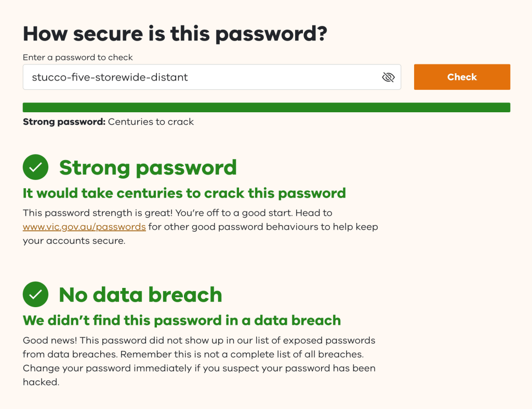Image resolution: width=532 pixels, height=409 pixels.
Task: Click "It would take centuries to crack" subheading
Action: pyautogui.click(x=184, y=193)
